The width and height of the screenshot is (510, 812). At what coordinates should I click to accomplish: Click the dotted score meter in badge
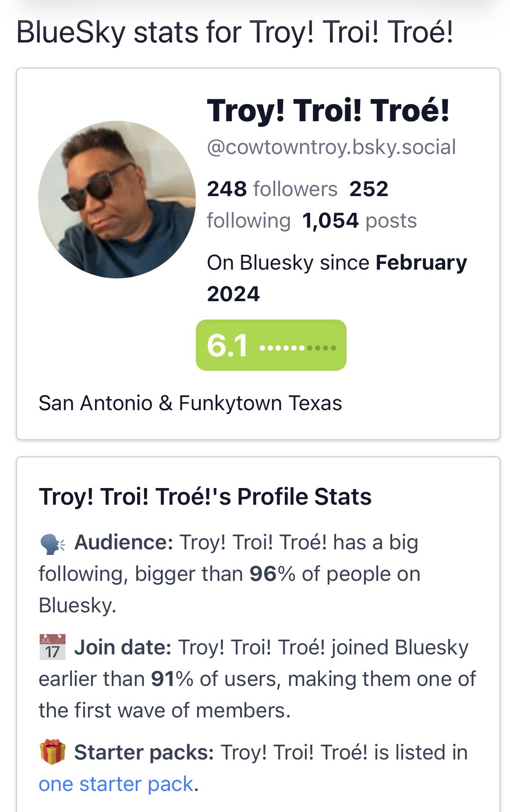298,348
